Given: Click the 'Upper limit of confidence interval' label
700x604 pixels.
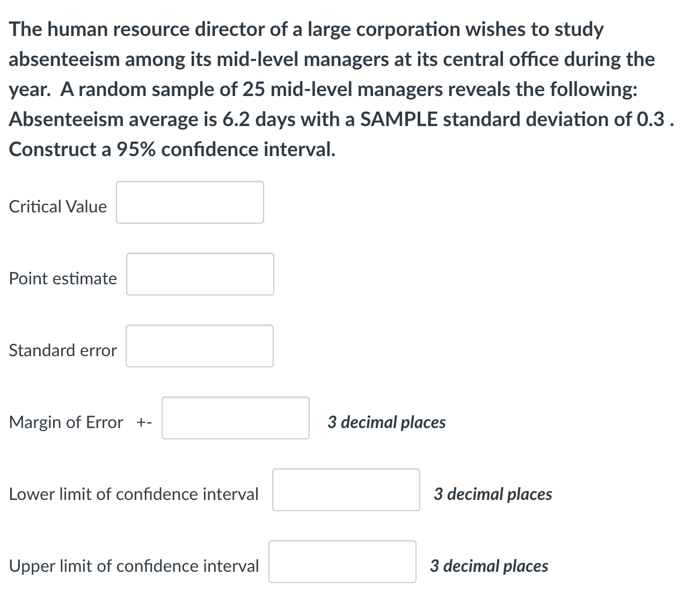Looking at the screenshot, I should point(134,566).
